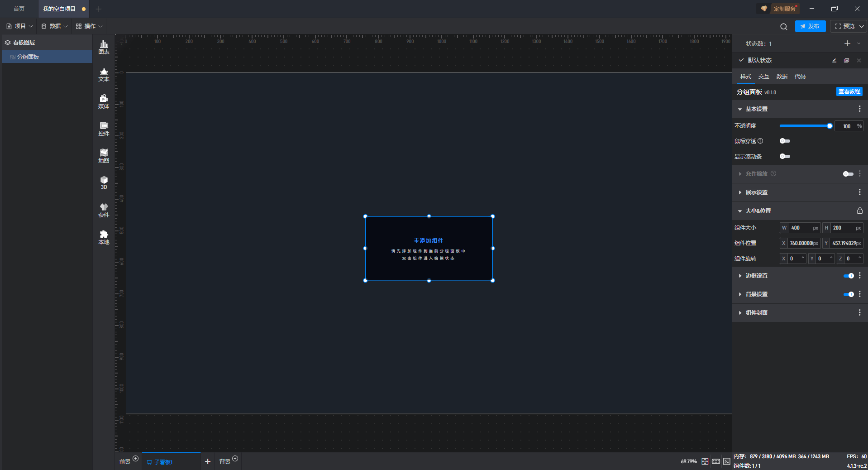Expand the 背景设置 section
This screenshot has height=470, width=868.
740,294
